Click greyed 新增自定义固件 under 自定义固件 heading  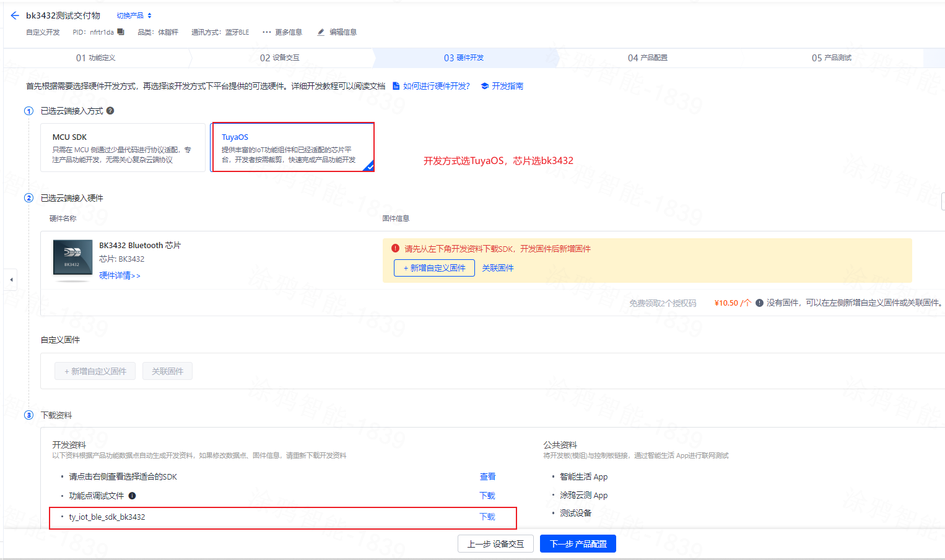coord(95,371)
